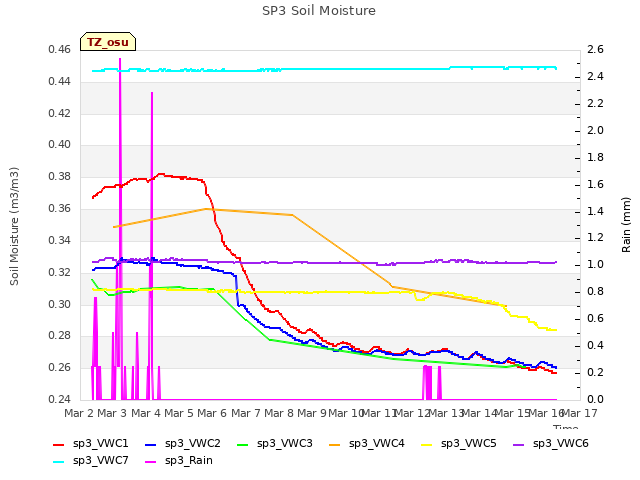Click the sp3_VWC3 legend label
The height and width of the screenshot is (480, 640).
[284, 444]
